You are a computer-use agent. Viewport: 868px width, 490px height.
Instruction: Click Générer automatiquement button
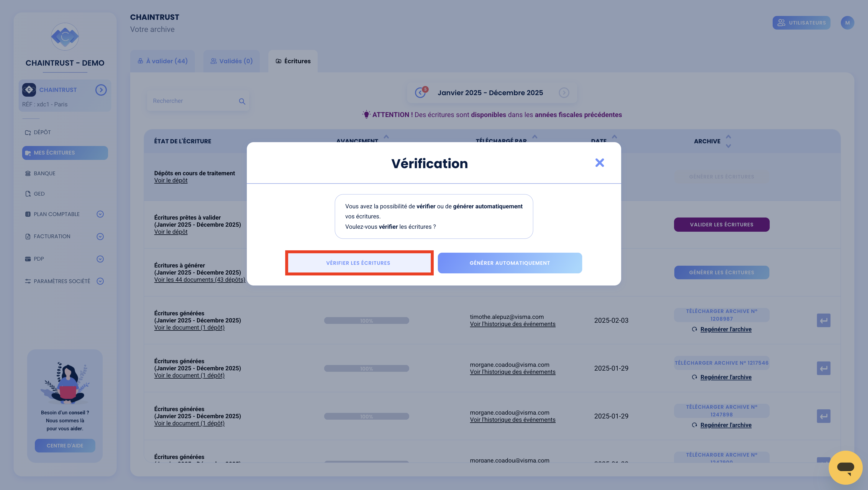pyautogui.click(x=510, y=263)
